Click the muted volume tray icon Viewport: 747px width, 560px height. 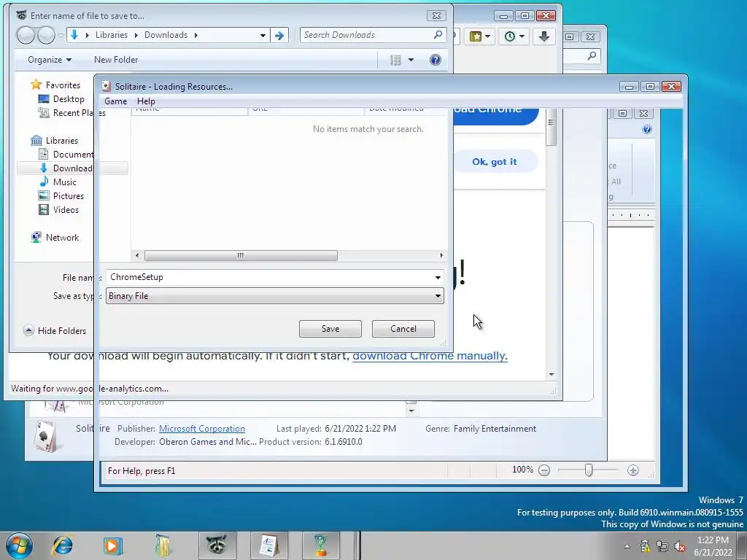click(680, 546)
